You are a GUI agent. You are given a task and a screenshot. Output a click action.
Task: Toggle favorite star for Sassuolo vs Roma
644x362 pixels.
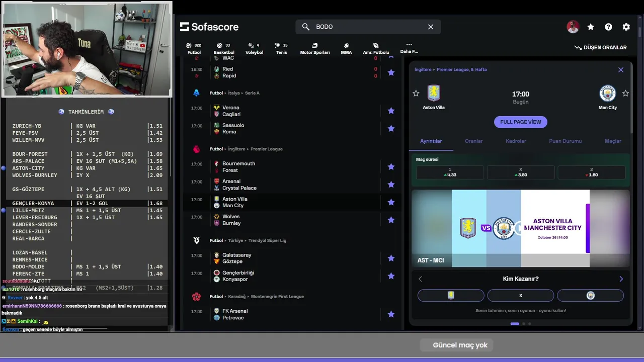coord(391,128)
